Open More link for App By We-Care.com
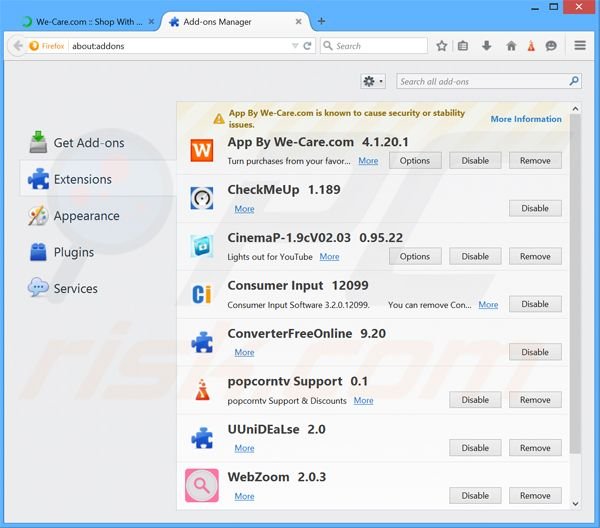This screenshot has height=528, width=600. click(x=368, y=161)
